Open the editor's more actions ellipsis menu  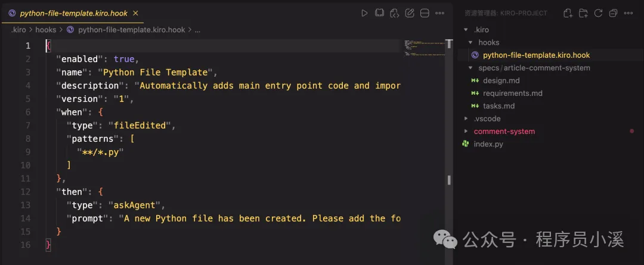439,13
